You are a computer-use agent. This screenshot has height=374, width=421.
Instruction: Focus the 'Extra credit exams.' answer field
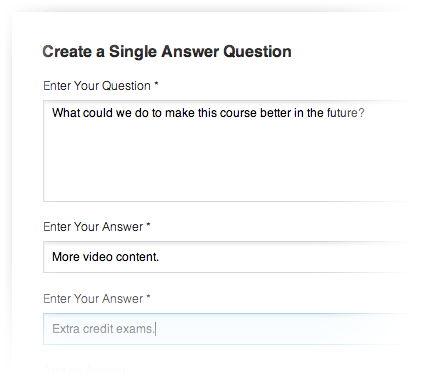pos(227,329)
